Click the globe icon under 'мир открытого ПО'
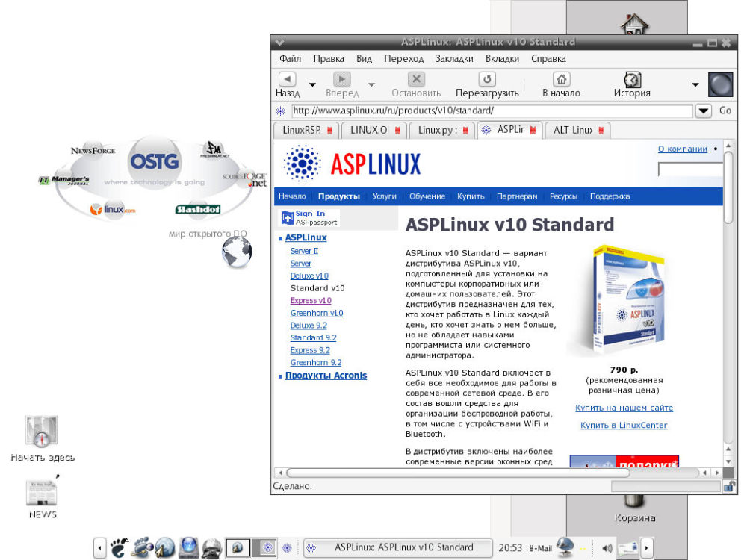The height and width of the screenshot is (560, 747). (x=237, y=252)
